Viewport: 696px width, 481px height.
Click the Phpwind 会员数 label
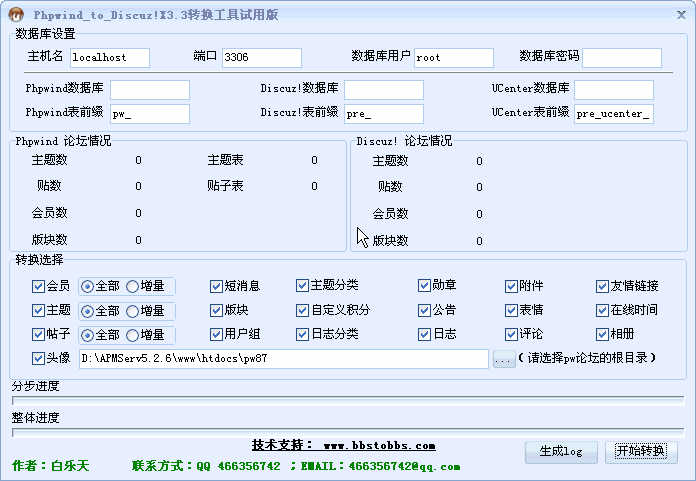(49, 213)
